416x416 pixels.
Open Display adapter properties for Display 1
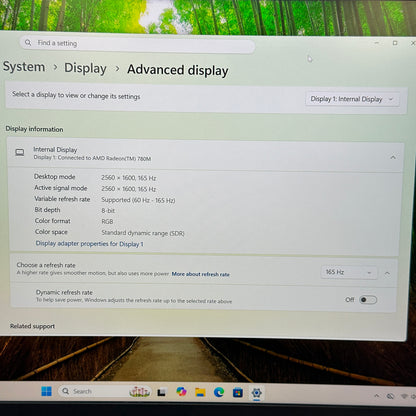[x=89, y=244]
